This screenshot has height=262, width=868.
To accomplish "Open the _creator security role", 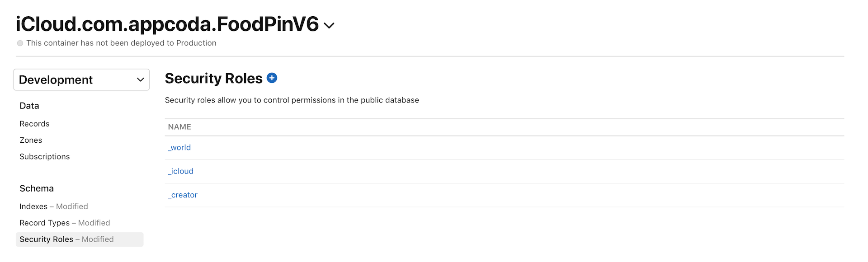I will 183,195.
